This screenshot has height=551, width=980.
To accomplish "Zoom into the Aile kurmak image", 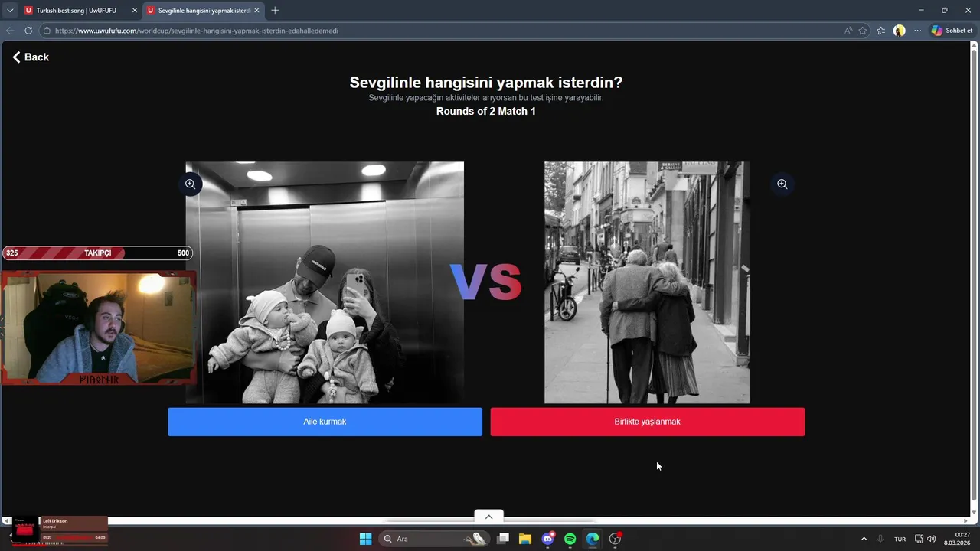I will pyautogui.click(x=191, y=184).
